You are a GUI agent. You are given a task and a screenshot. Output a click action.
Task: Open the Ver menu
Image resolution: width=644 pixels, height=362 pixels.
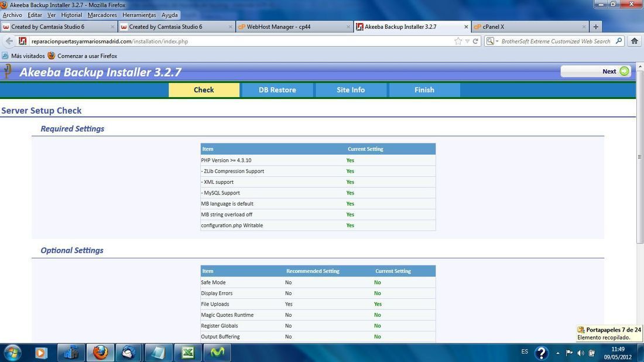(52, 15)
